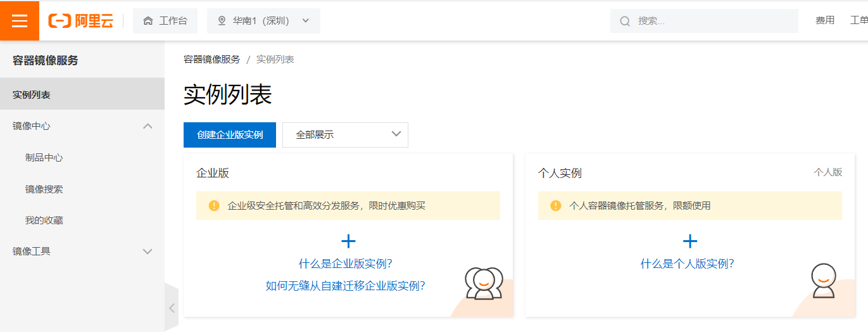The height and width of the screenshot is (332, 868).
Task: Click the single-person illustration in 个人实例 card
Action: tap(824, 281)
